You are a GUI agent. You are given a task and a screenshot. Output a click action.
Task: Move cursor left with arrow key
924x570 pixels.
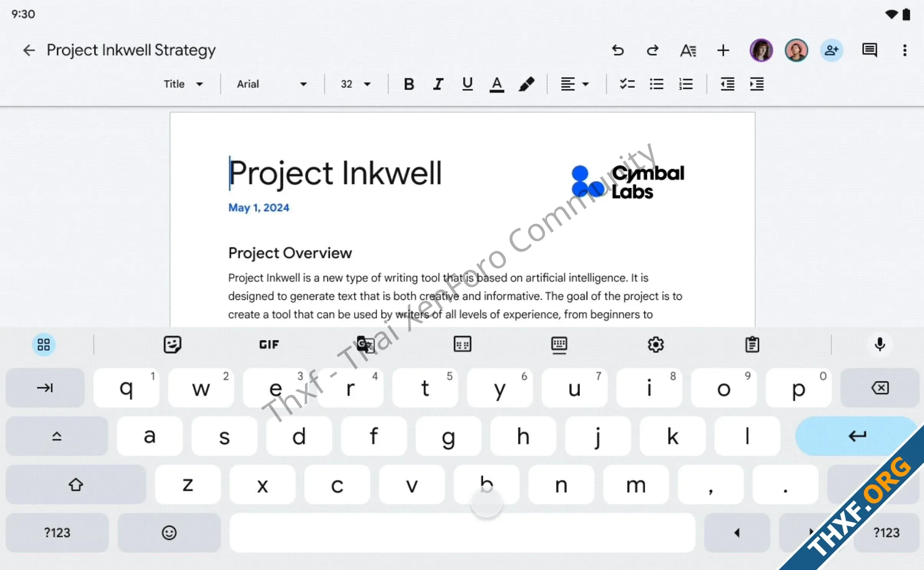pyautogui.click(x=737, y=532)
